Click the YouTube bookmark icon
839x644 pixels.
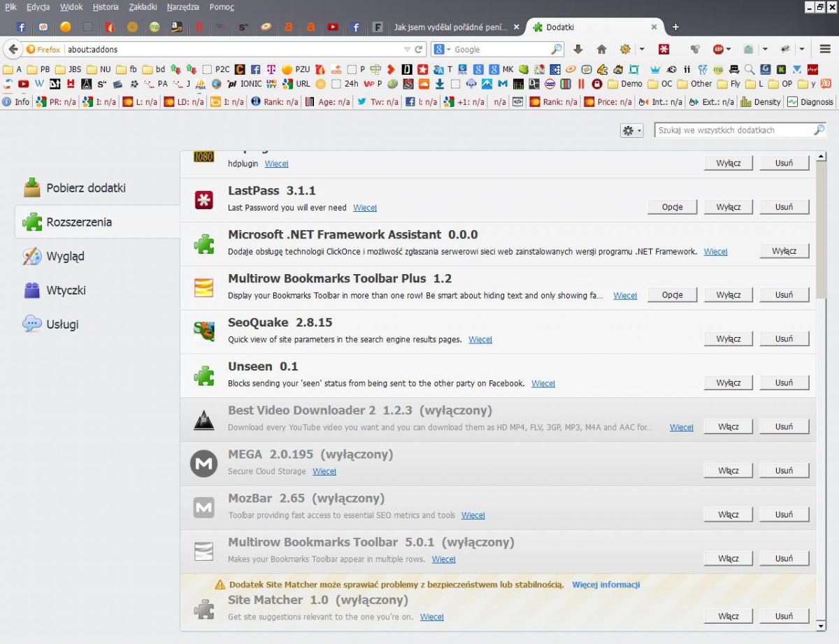[24, 84]
